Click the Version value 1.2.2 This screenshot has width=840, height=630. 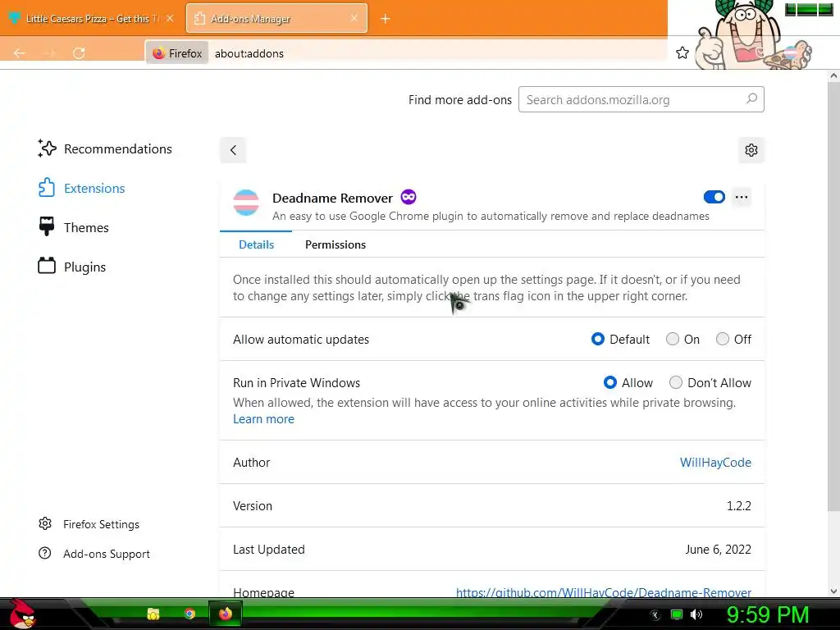click(739, 505)
